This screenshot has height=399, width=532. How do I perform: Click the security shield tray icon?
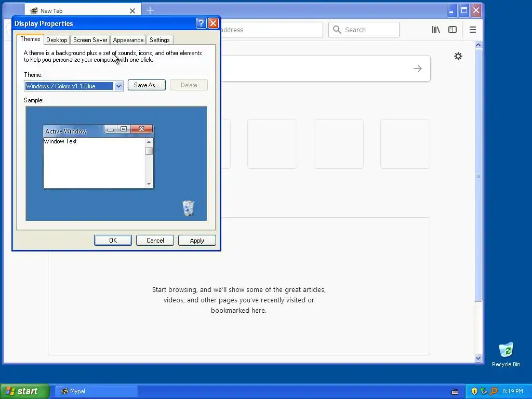point(474,391)
